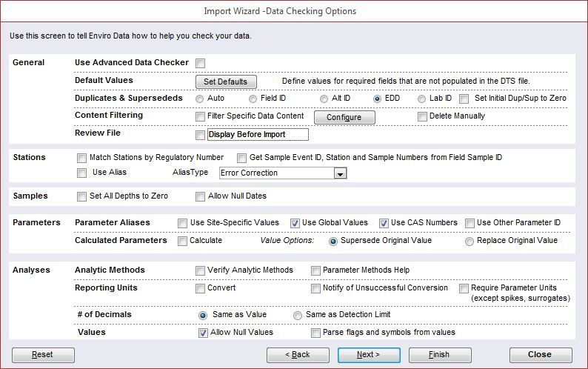Check the Calculate parameters checkbox
The image size is (588, 369).
pyautogui.click(x=182, y=241)
